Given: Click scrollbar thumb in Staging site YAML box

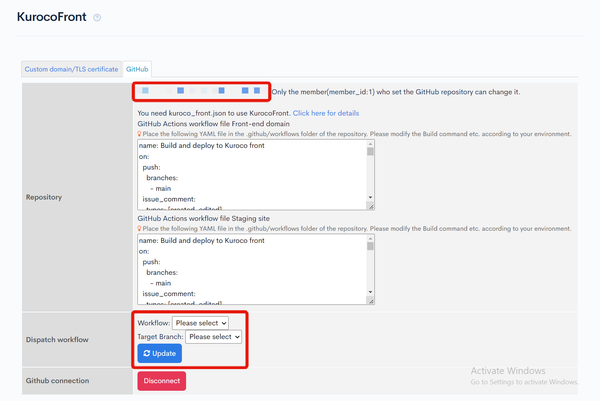Looking at the screenshot, I should (x=370, y=246).
